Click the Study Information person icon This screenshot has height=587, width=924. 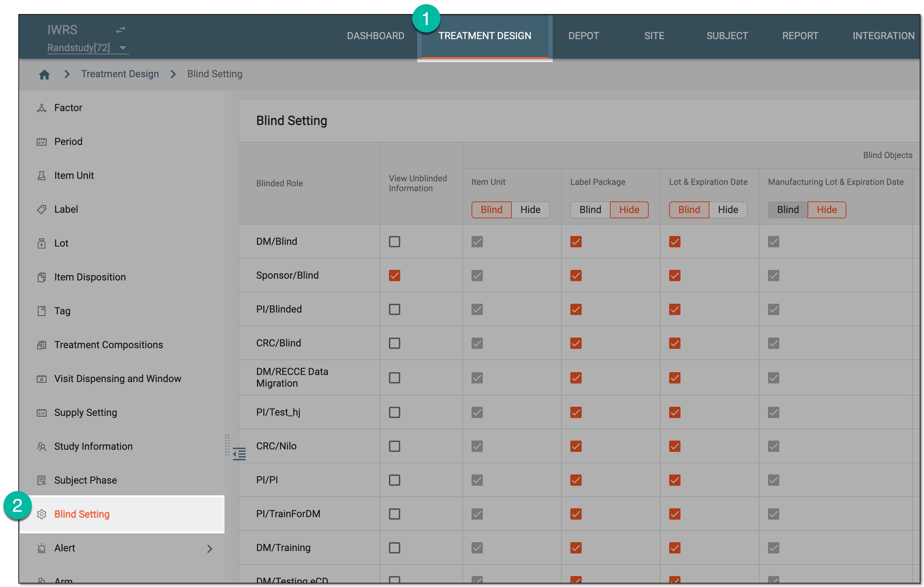(41, 446)
